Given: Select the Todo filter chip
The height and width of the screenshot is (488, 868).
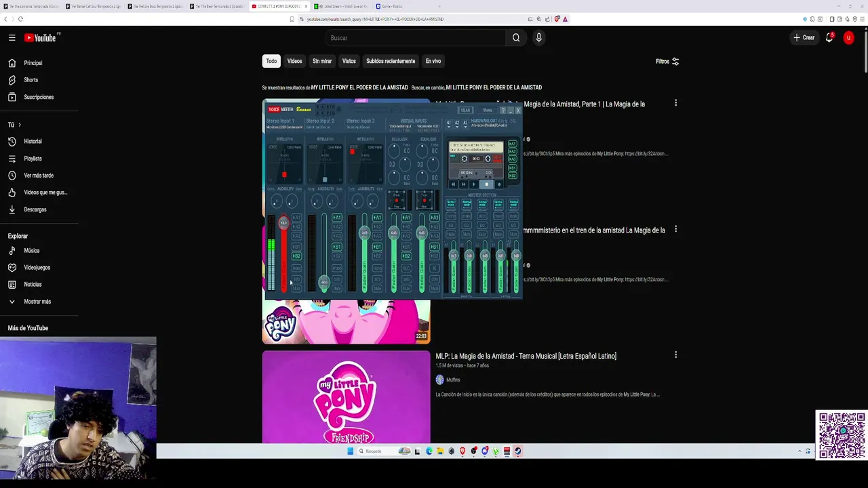Looking at the screenshot, I should (x=271, y=61).
